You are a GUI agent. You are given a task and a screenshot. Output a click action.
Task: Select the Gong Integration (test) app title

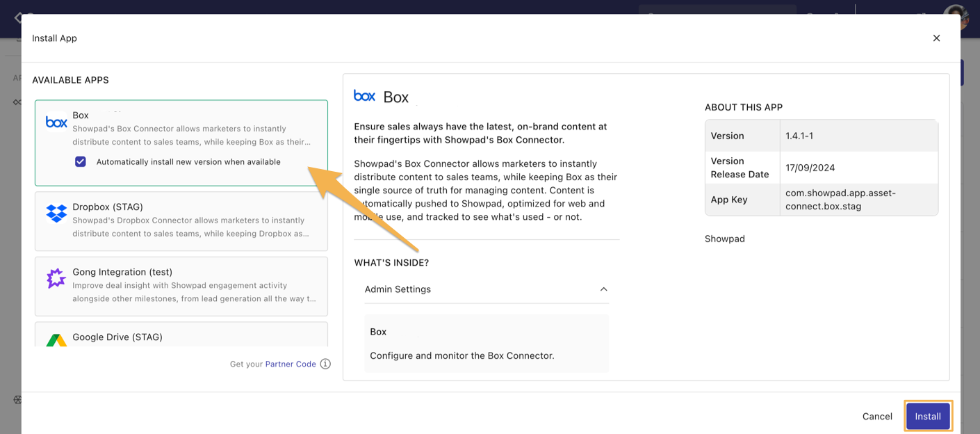pos(122,272)
